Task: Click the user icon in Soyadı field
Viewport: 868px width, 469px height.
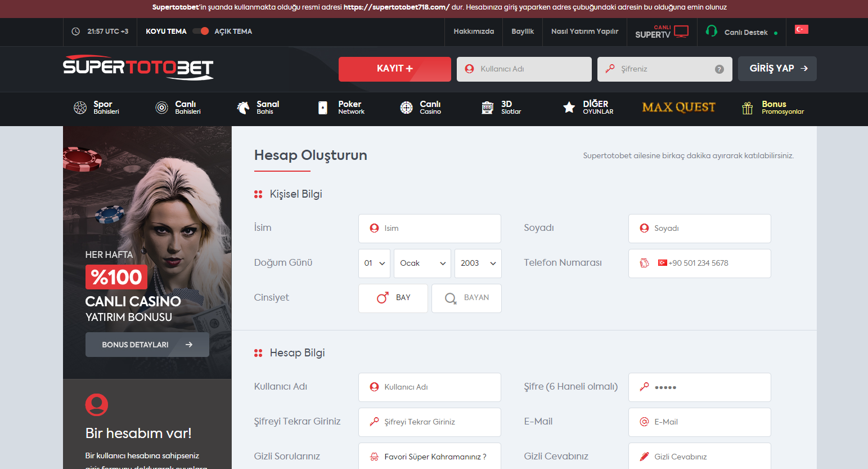Action: pos(645,228)
